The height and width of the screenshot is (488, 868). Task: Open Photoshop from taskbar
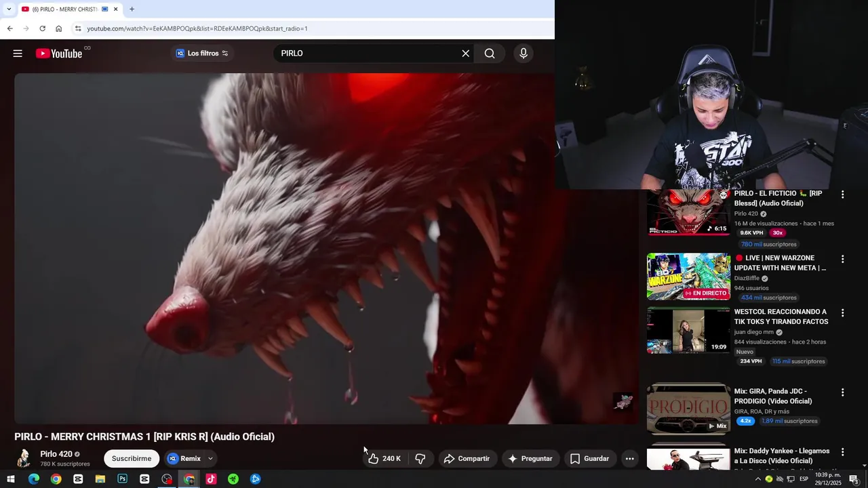coord(122,479)
